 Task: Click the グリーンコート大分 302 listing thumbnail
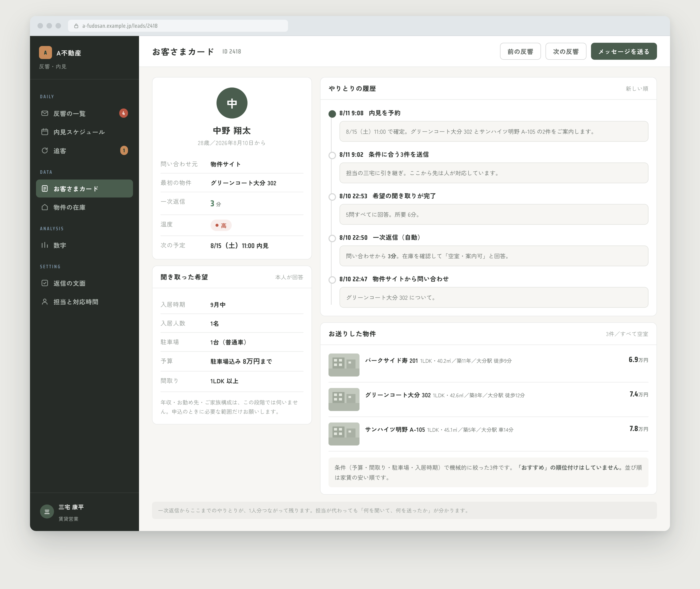(x=344, y=399)
